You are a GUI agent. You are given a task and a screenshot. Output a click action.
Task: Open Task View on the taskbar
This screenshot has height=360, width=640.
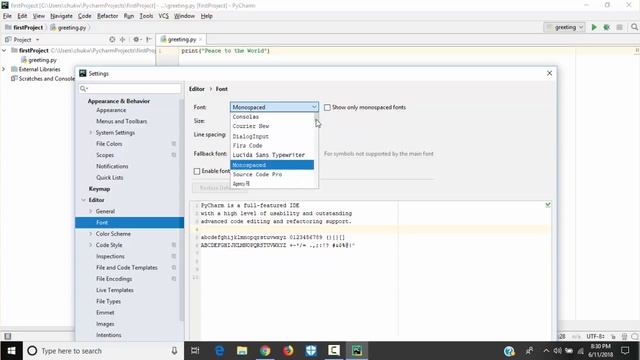pos(195,351)
